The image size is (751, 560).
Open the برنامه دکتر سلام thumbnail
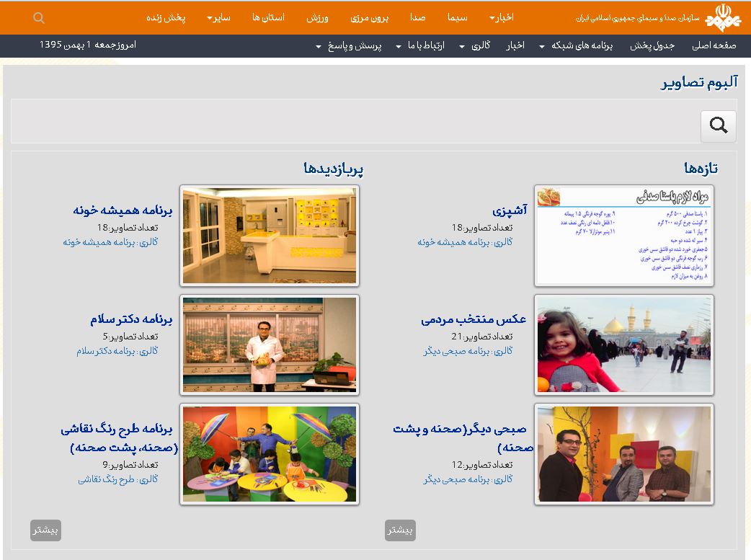point(270,345)
